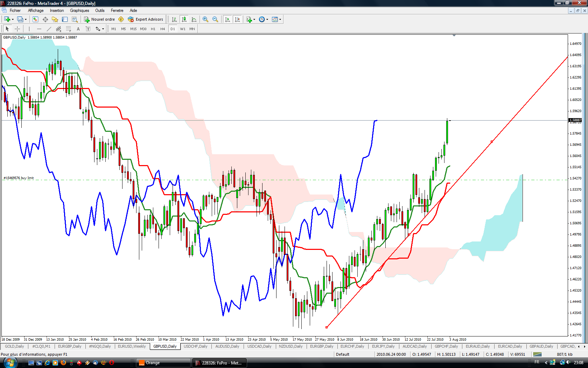This screenshot has width=588, height=368.
Task: Select the crosshair cursor tool
Action: 17,29
